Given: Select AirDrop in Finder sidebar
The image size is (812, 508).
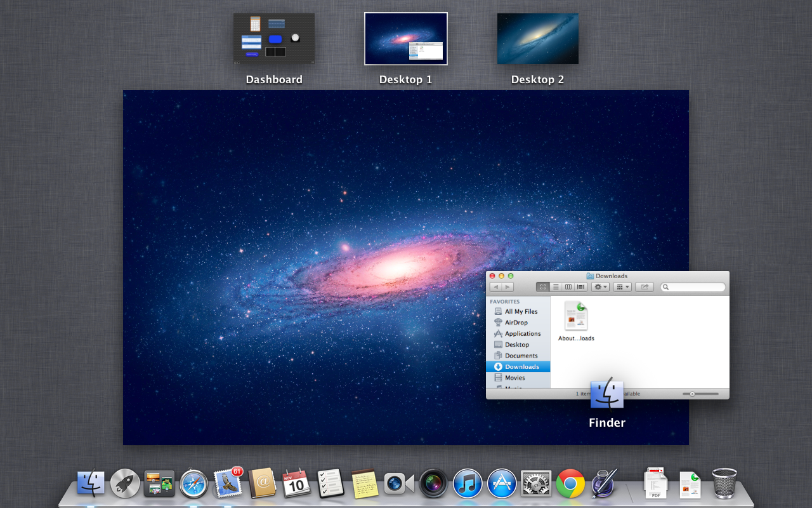Looking at the screenshot, I should click(518, 323).
